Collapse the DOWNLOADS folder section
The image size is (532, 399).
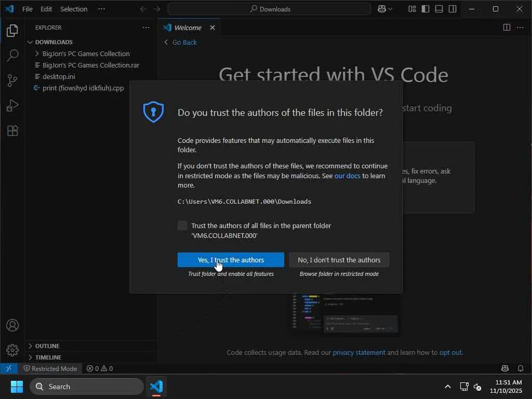(x=30, y=42)
